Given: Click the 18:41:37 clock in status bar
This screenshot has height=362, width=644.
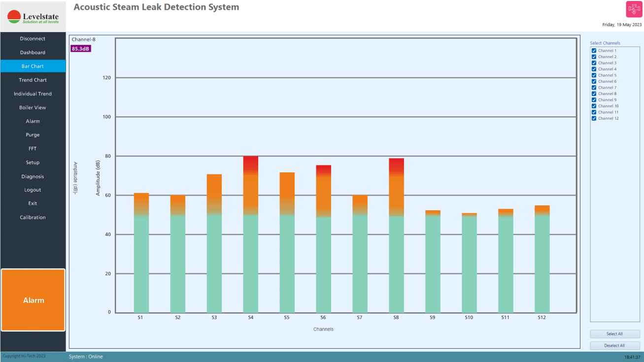Looking at the screenshot, I should point(632,357).
